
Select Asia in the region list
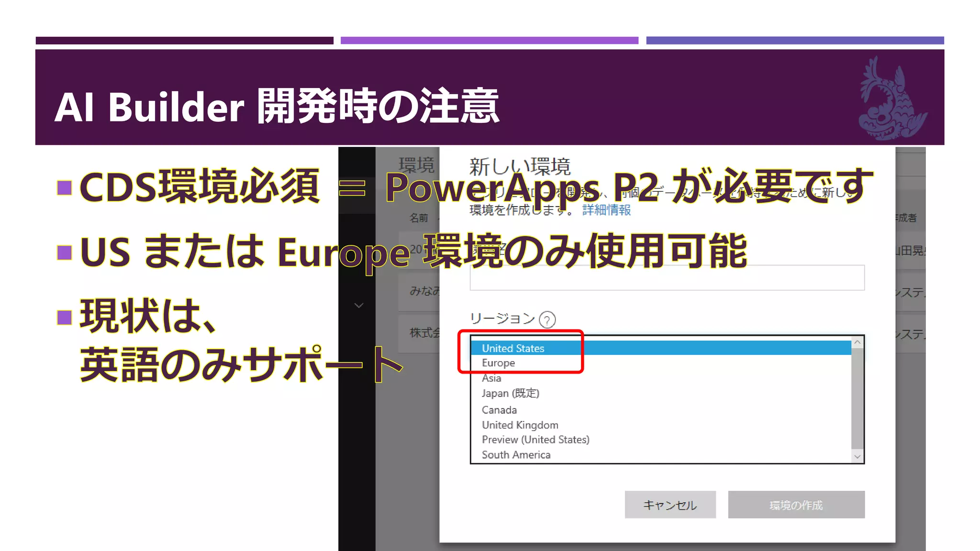661,378
